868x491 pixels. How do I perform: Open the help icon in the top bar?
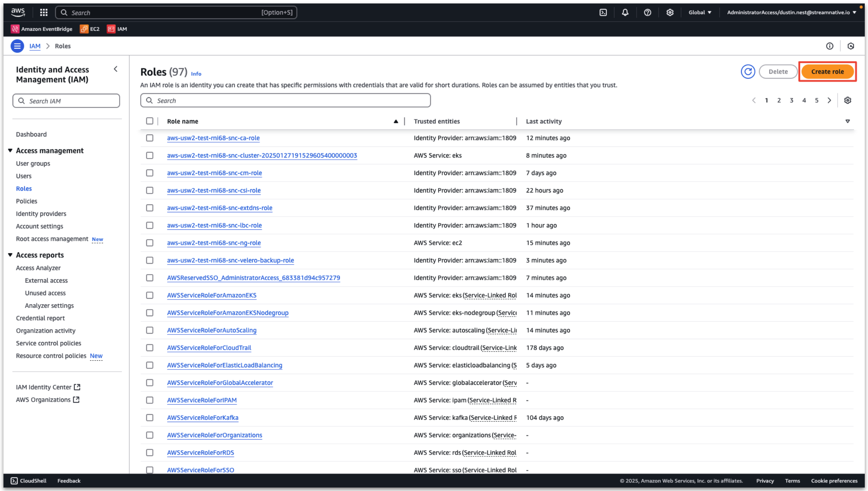647,12
